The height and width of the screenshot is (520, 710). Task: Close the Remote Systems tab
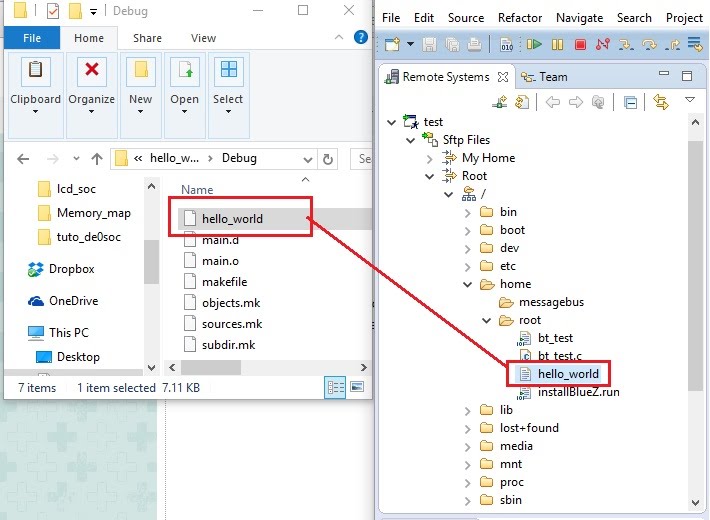pyautogui.click(x=503, y=77)
